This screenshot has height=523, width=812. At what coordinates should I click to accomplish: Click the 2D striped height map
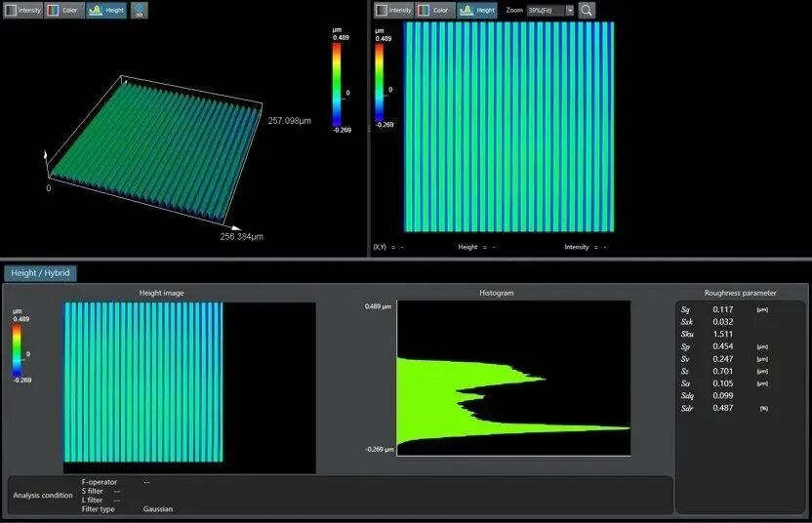point(509,127)
